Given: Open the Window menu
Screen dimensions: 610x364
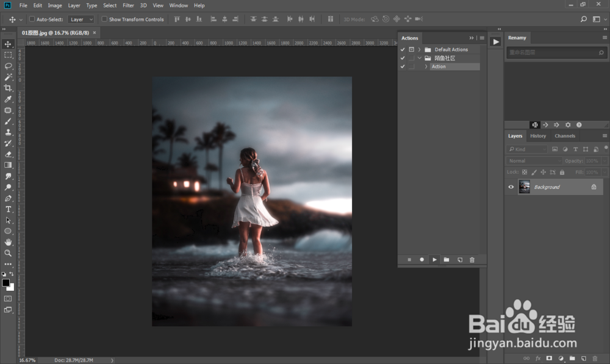Looking at the screenshot, I should pos(179,5).
